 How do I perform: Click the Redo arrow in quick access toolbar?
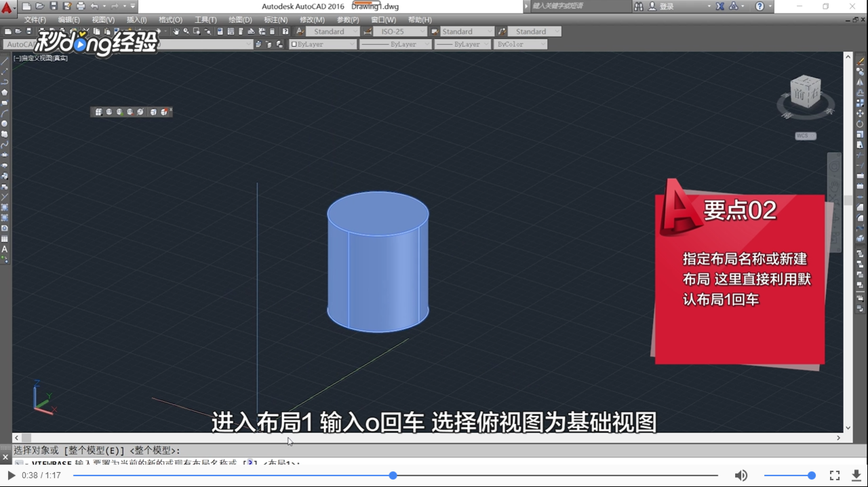click(115, 6)
